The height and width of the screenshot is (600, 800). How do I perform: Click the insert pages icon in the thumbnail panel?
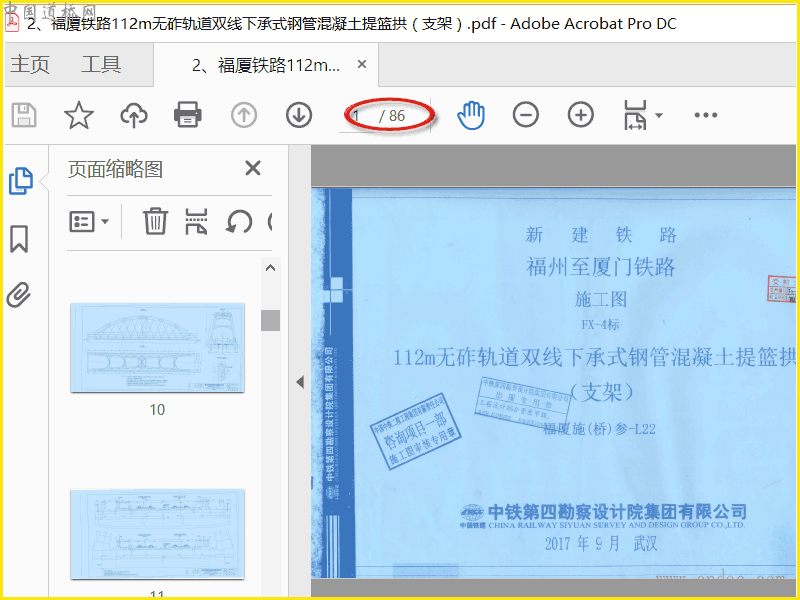[196, 221]
